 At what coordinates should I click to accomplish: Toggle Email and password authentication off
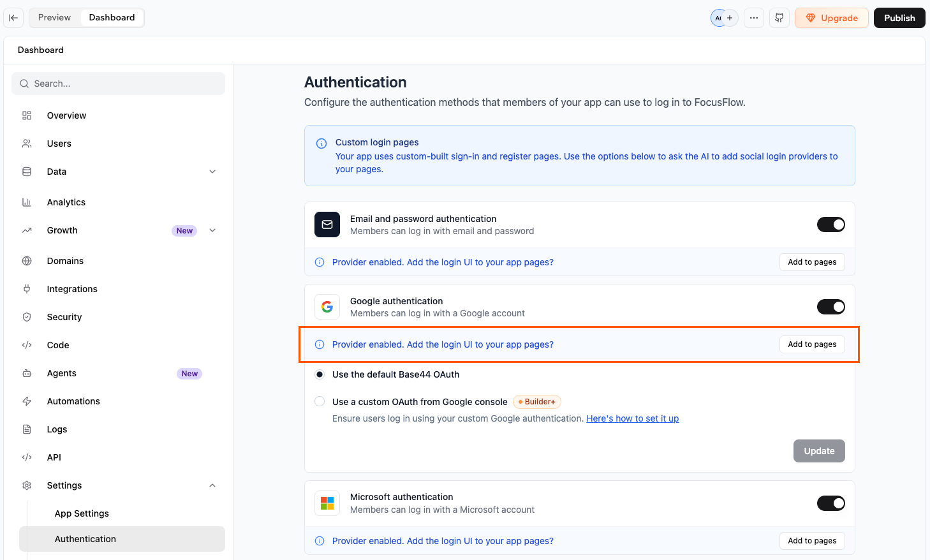click(x=831, y=225)
